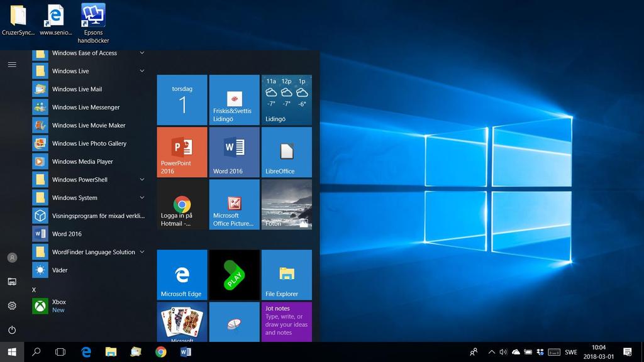Select the CruzerSync desktop folder
This screenshot has width=644, height=362.
pyautogui.click(x=18, y=19)
